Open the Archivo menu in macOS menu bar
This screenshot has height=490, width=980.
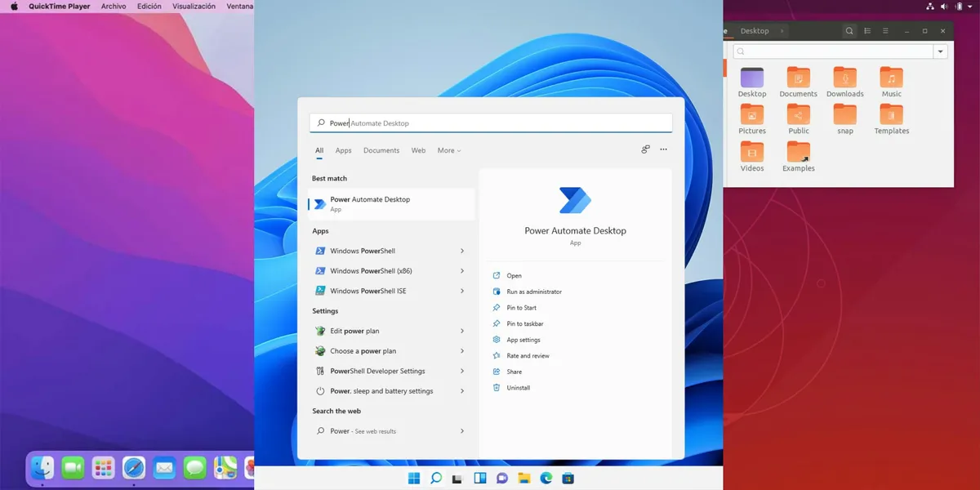[114, 7]
